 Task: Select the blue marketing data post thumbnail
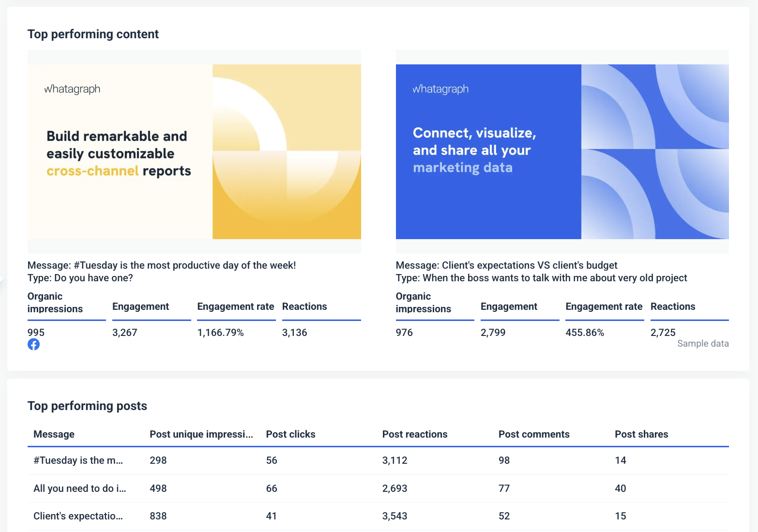[x=562, y=152]
